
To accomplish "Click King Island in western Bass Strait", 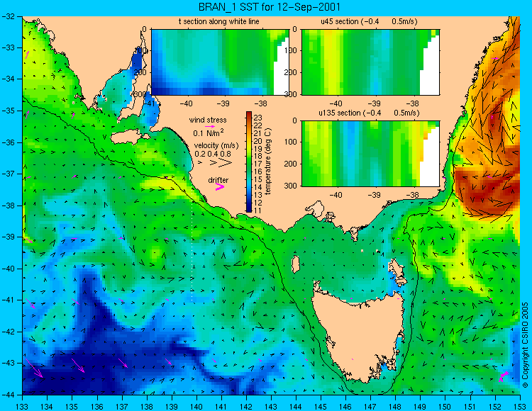I will pos(296,264).
